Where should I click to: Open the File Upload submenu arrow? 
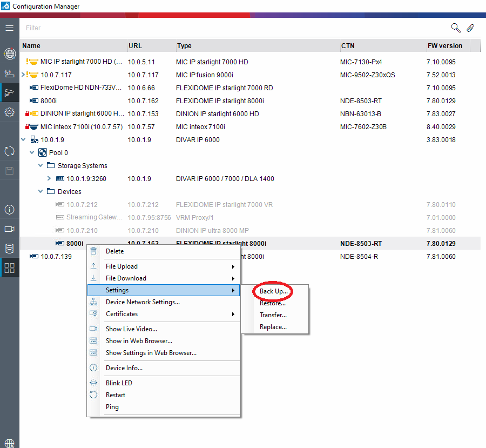click(233, 266)
